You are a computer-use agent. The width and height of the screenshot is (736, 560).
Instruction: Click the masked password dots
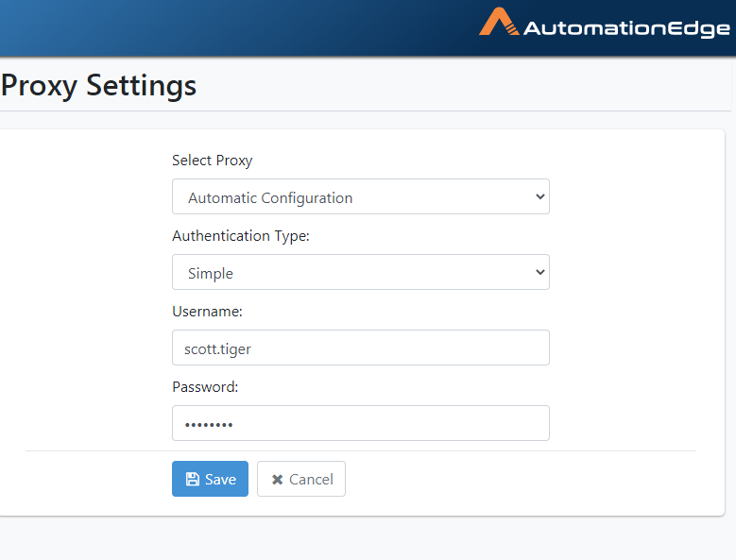pos(209,425)
